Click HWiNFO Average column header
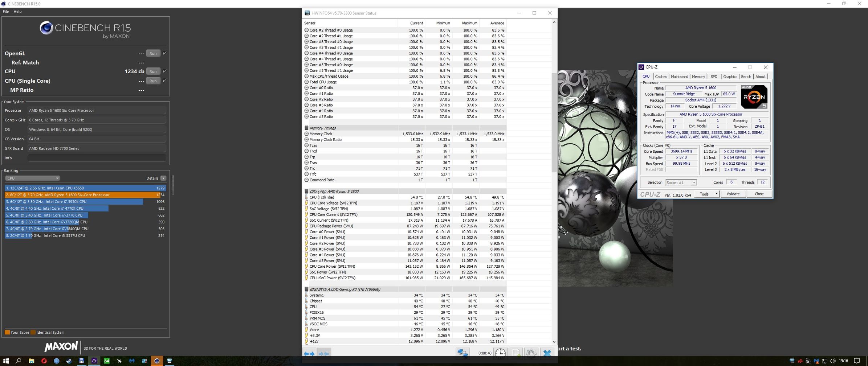868x366 pixels. click(493, 23)
